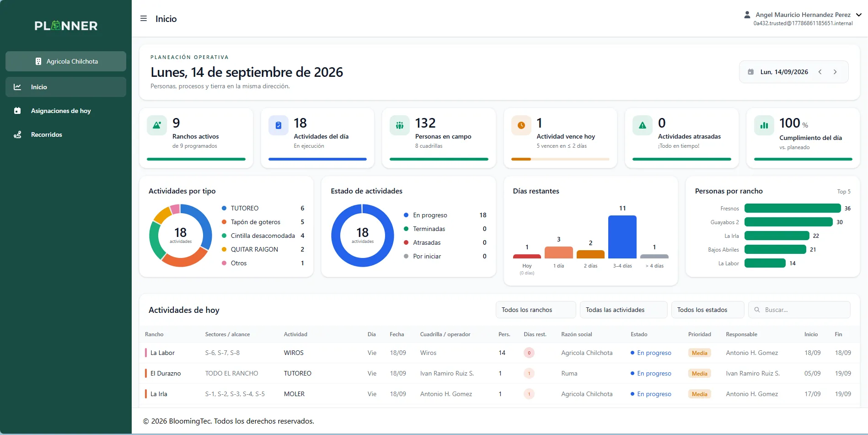Click the Actividad vence hoy orange progress bar
Image resolution: width=868 pixels, height=435 pixels.
point(521,159)
